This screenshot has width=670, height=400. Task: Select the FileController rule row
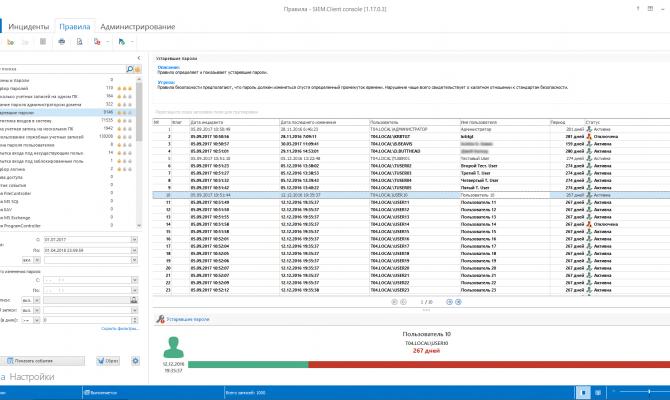tap(67, 193)
